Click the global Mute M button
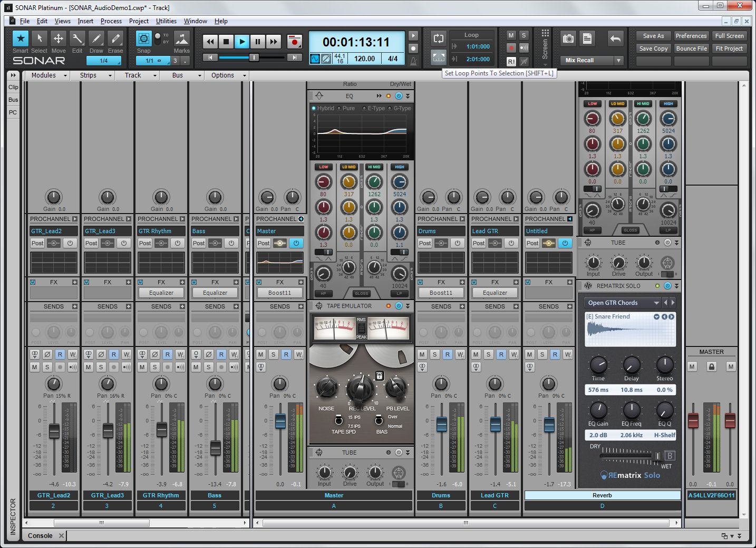 [x=511, y=35]
